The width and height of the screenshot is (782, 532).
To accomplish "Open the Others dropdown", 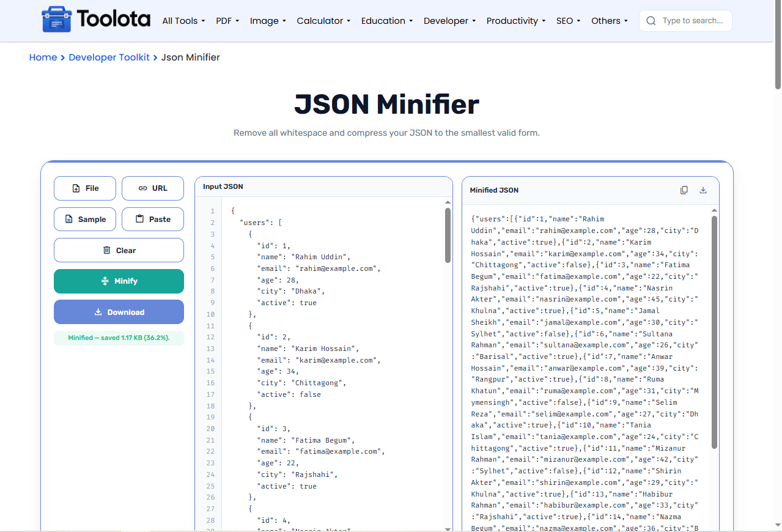I will tap(610, 21).
